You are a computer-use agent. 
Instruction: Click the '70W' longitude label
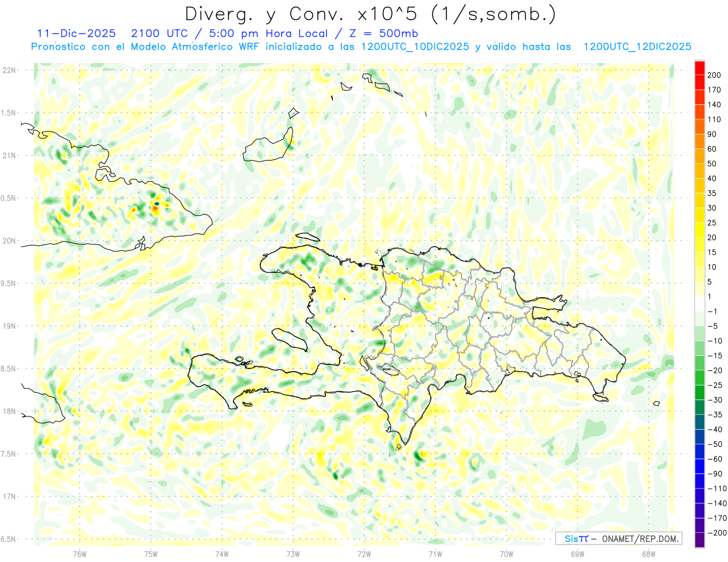pyautogui.click(x=507, y=554)
